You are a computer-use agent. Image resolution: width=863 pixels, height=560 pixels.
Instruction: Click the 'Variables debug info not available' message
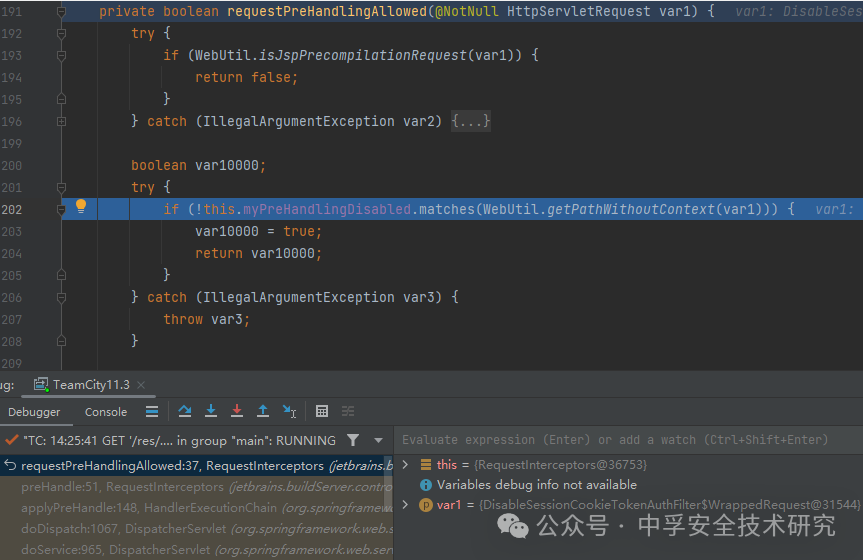click(537, 485)
